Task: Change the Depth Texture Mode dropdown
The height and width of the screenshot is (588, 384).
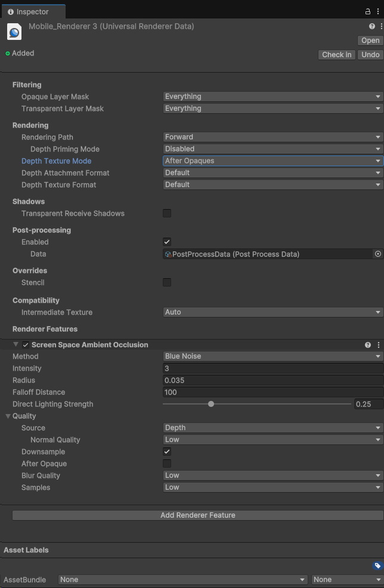Action: pos(271,161)
